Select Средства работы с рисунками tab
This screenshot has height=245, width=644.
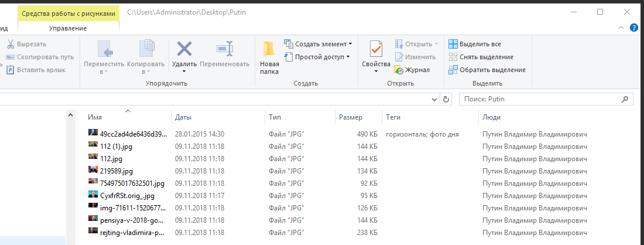click(68, 12)
